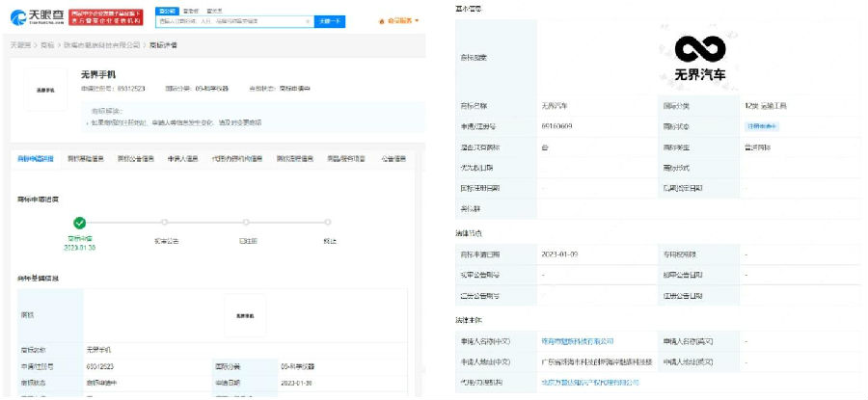
Task: Click the 初审公告 progress step marker
Action: click(162, 223)
